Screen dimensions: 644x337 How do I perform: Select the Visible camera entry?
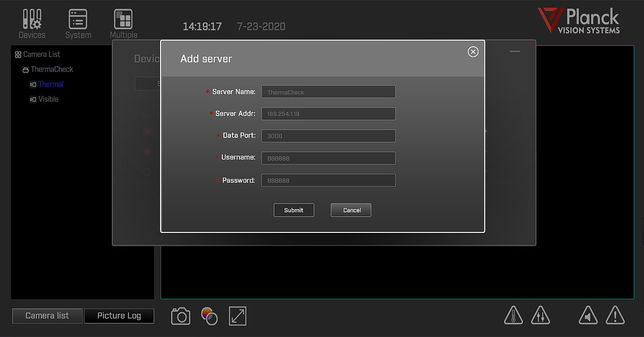tap(44, 100)
